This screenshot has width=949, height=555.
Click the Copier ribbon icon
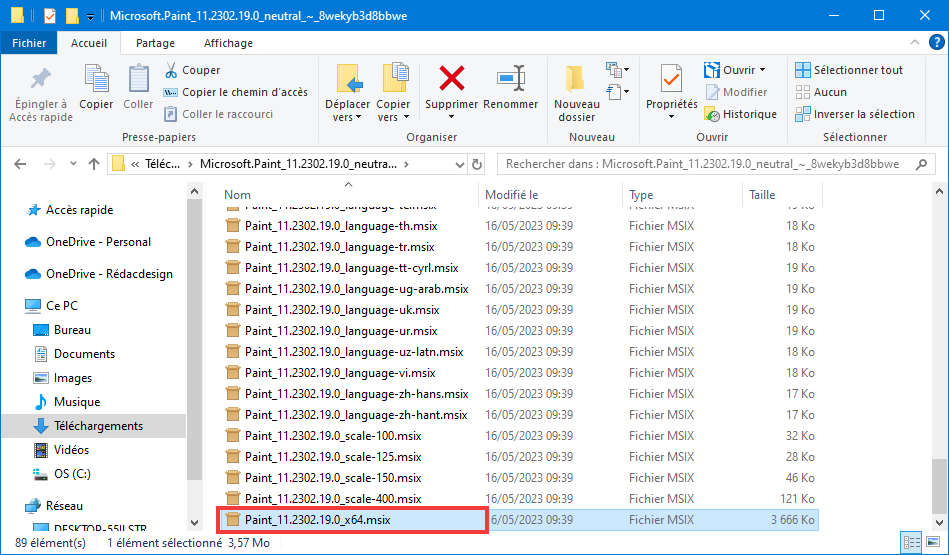[x=96, y=79]
